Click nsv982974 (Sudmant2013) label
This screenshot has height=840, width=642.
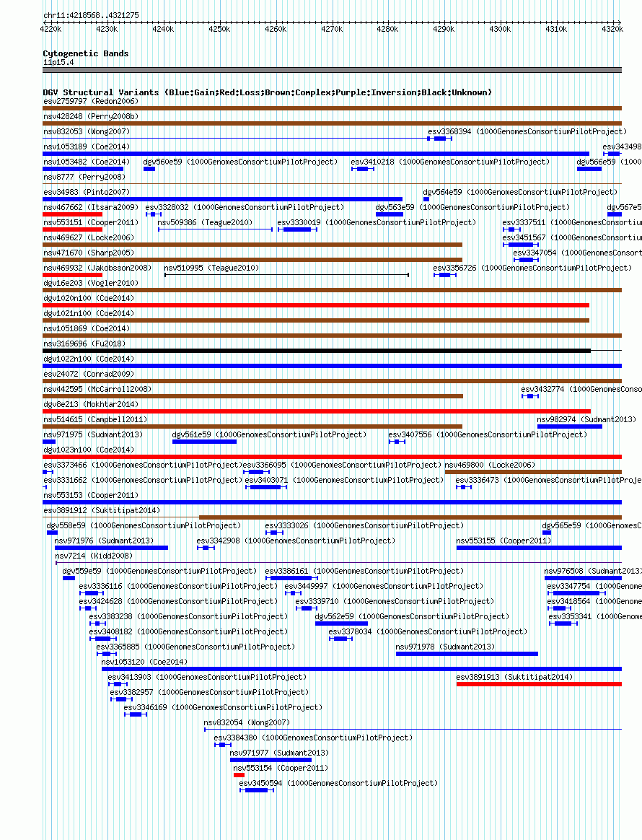586,419
